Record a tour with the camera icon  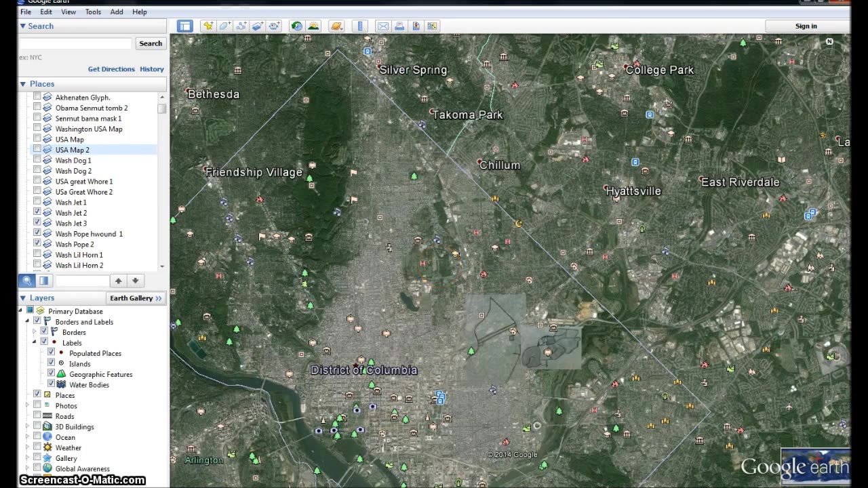[275, 26]
